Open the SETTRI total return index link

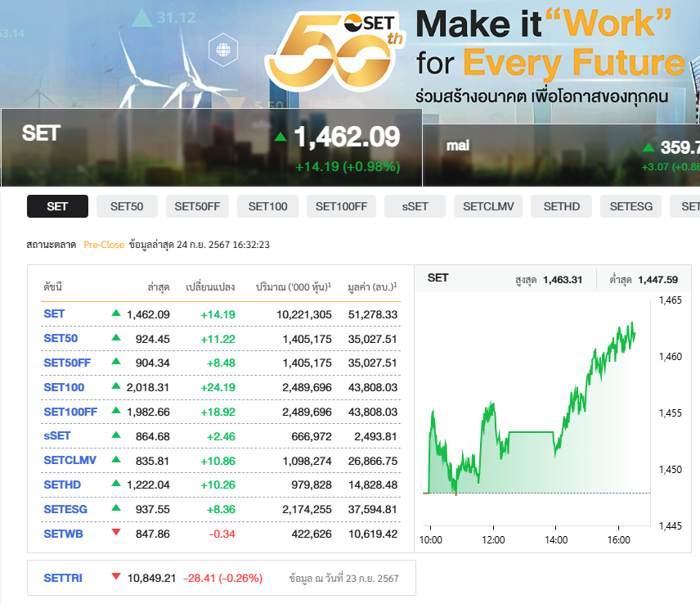click(63, 578)
